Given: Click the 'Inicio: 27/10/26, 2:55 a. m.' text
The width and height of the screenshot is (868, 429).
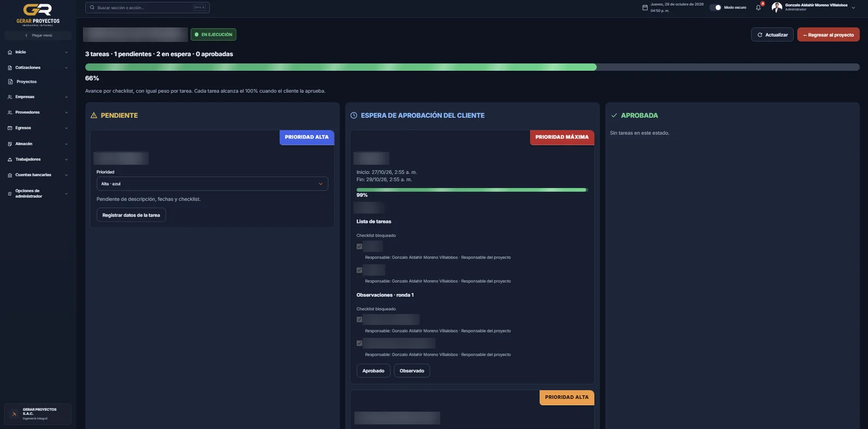Looking at the screenshot, I should pyautogui.click(x=387, y=172).
